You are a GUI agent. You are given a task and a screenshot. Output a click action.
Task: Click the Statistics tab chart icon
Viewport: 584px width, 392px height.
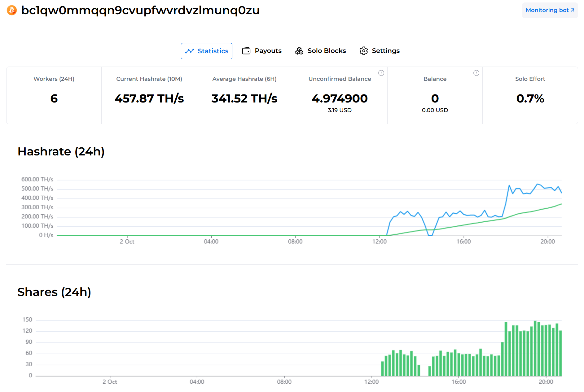pyautogui.click(x=189, y=51)
